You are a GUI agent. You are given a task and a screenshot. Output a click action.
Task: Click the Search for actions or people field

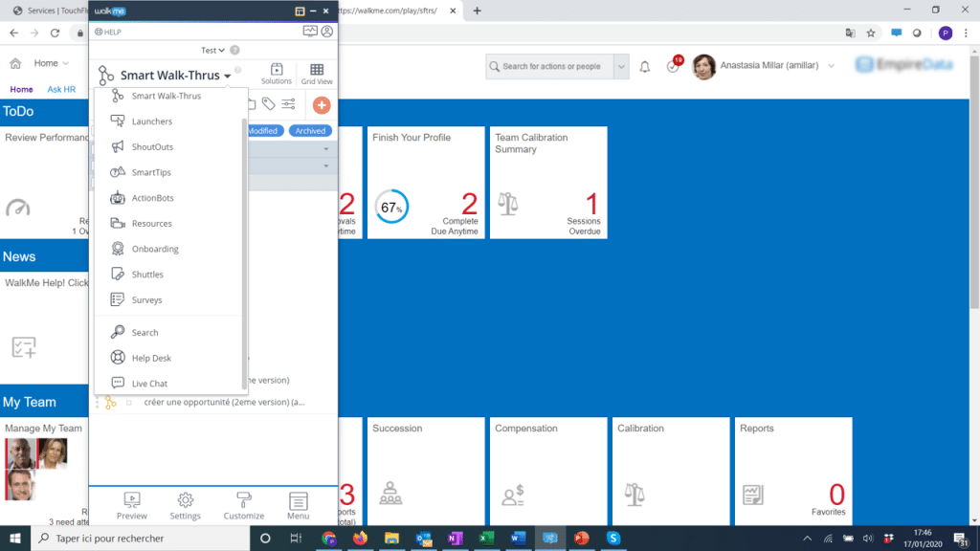[x=550, y=66]
